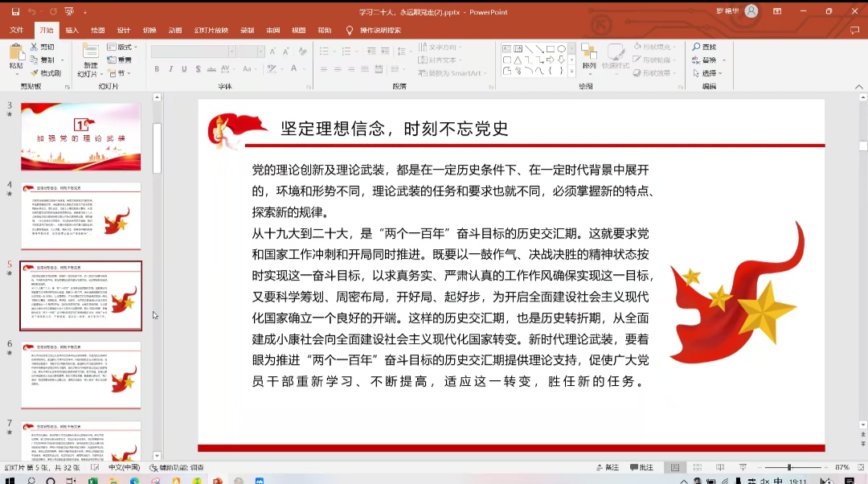868x484 pixels.
Task: Click the Arrange (排列) icon
Action: coord(589,53)
